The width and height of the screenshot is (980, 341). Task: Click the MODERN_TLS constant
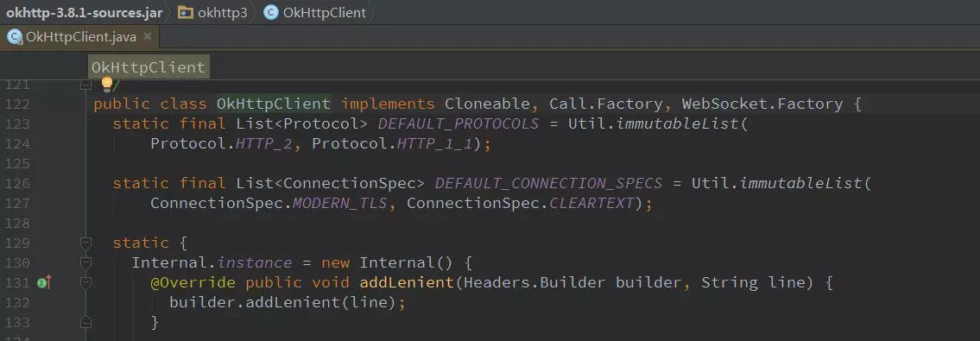(340, 203)
